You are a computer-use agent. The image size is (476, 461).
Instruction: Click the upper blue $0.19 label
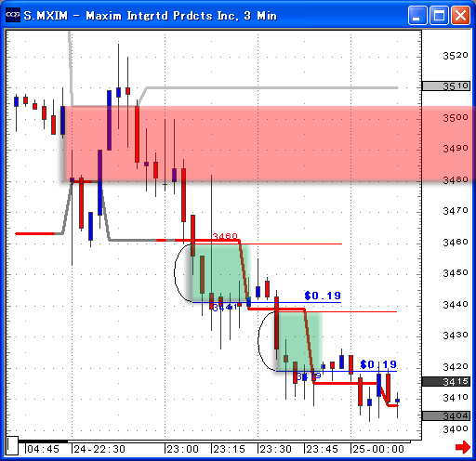(x=323, y=296)
